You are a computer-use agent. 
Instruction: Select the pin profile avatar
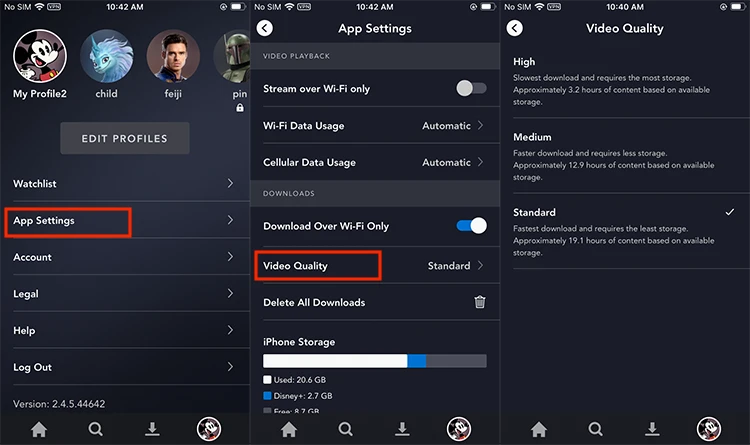click(232, 56)
